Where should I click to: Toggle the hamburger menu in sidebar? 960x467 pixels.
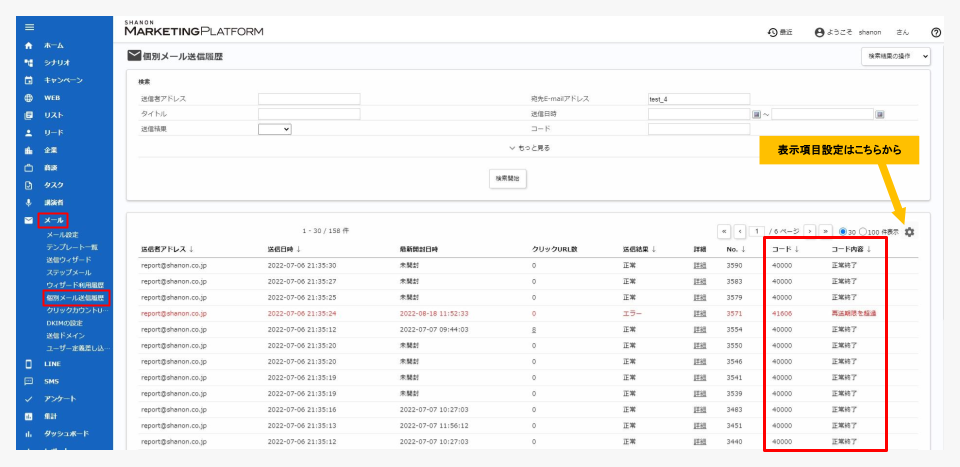pos(29,28)
